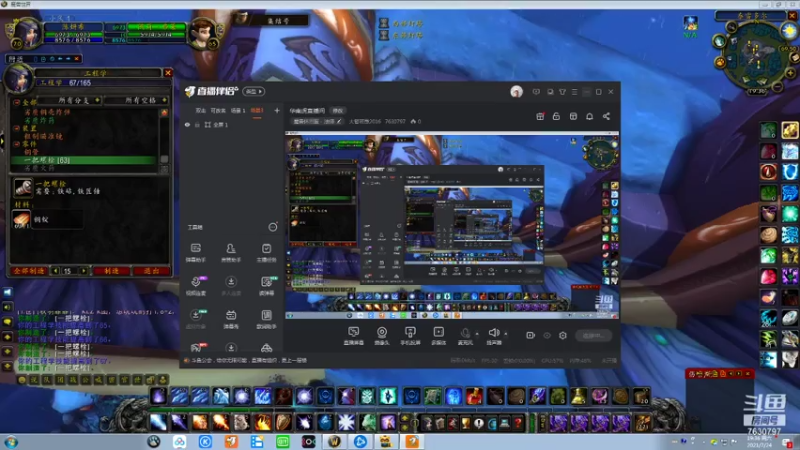Collapse the 全部 category in the recipe list
The height and width of the screenshot is (450, 800).
[x=16, y=102]
